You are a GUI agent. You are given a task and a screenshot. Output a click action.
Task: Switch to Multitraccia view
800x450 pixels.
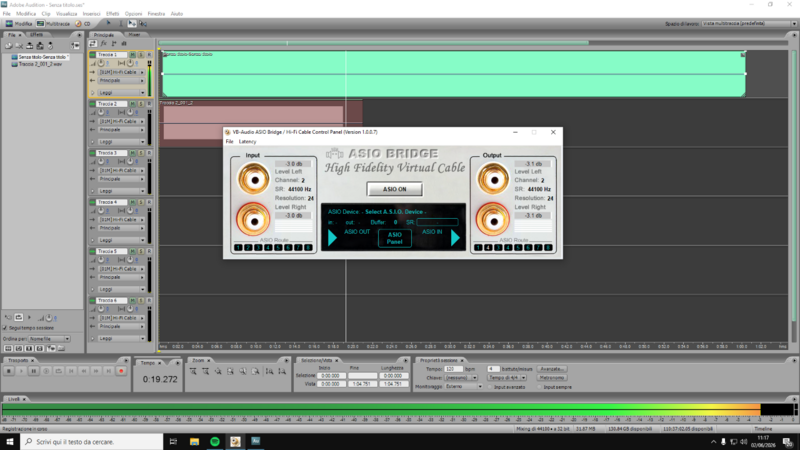(x=53, y=23)
